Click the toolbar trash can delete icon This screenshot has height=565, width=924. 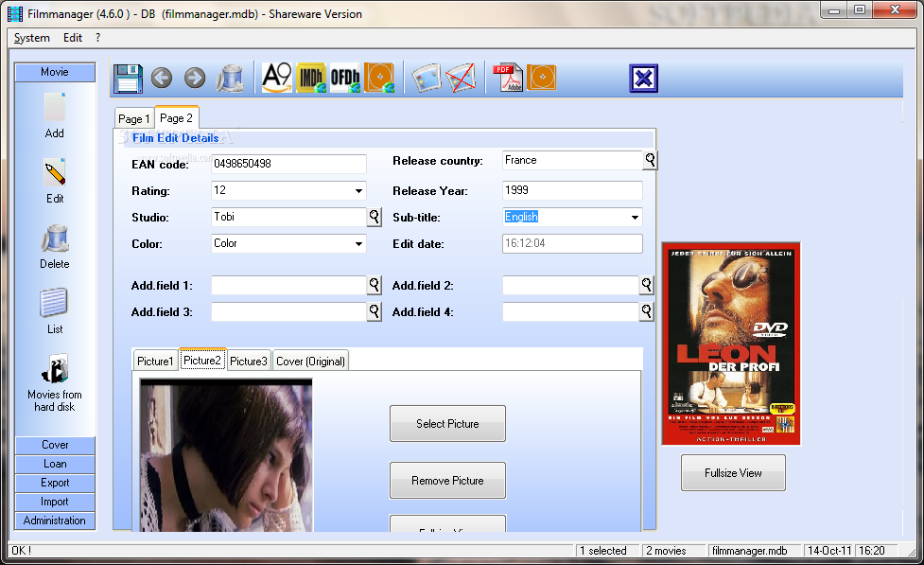230,79
